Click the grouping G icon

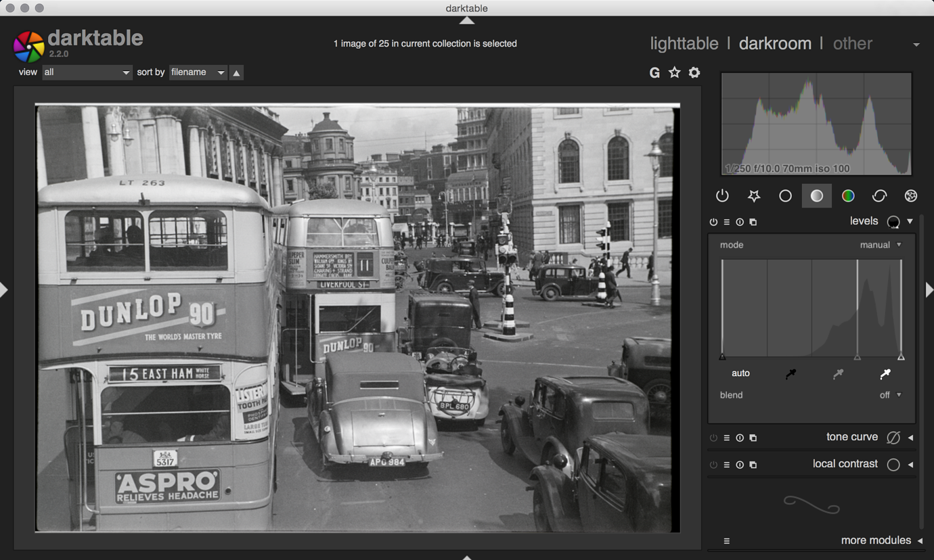tap(654, 73)
